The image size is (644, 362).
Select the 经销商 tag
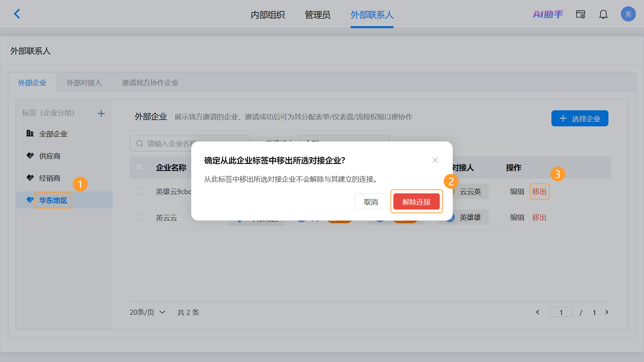coord(64,178)
